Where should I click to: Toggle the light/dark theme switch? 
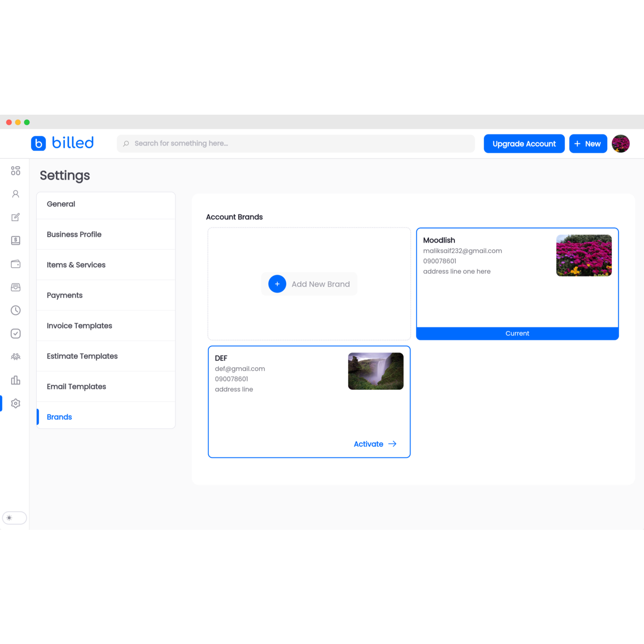[15, 518]
